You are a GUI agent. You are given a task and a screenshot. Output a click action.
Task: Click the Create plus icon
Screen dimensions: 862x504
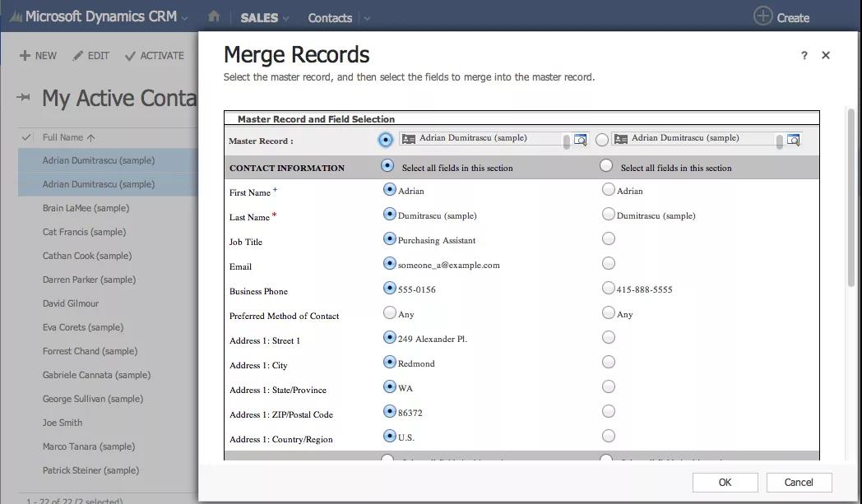coord(763,16)
